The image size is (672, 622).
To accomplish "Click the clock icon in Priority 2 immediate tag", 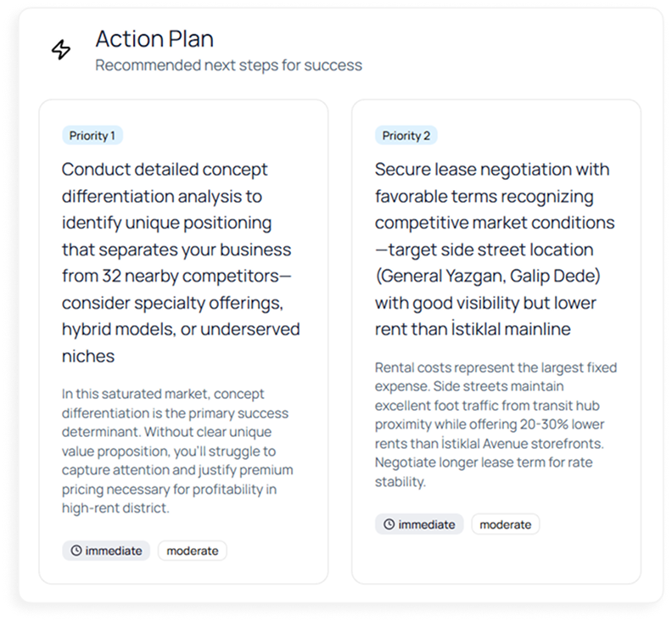I will (x=389, y=524).
